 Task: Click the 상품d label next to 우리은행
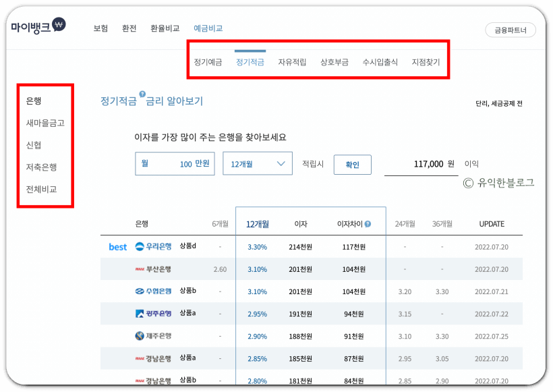(x=188, y=246)
